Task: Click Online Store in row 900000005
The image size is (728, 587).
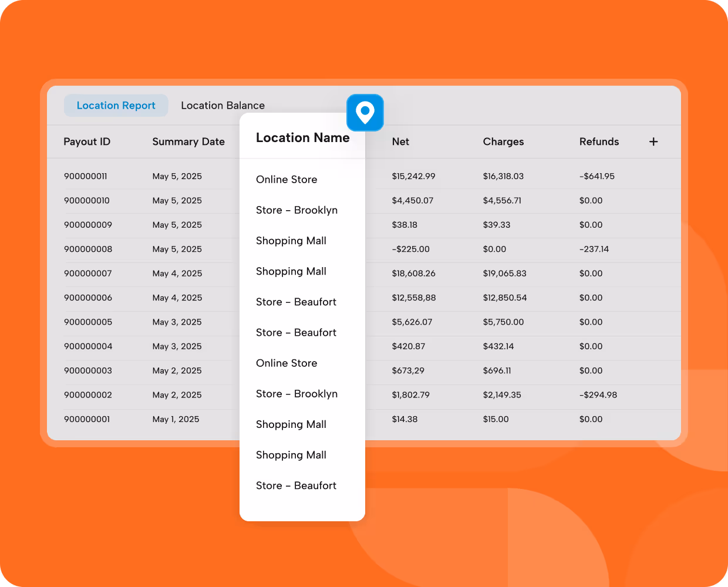Action: (x=287, y=363)
